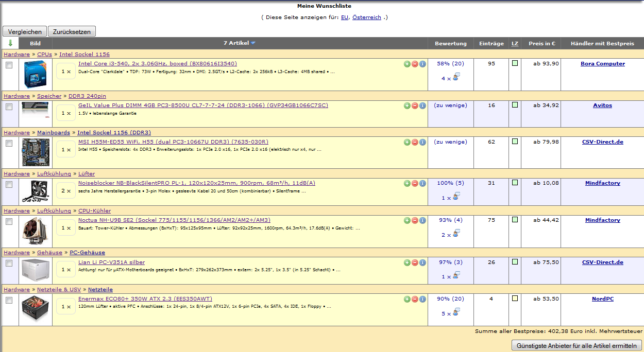Open the 'Netzteile & USV' category link
This screenshot has height=352, width=644.
pos(59,289)
